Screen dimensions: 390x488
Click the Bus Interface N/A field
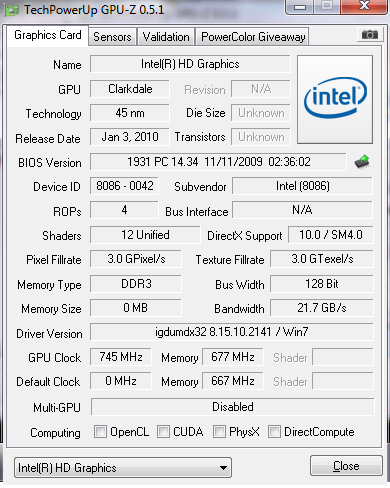(x=302, y=210)
